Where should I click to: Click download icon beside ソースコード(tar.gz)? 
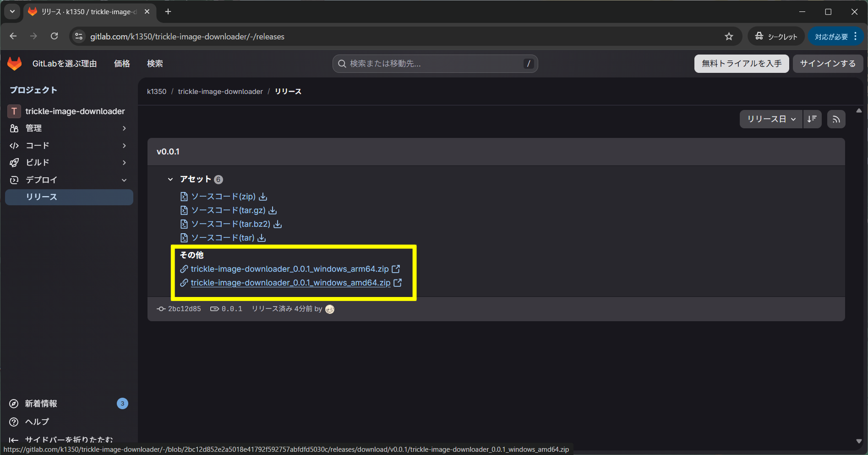[x=273, y=210]
